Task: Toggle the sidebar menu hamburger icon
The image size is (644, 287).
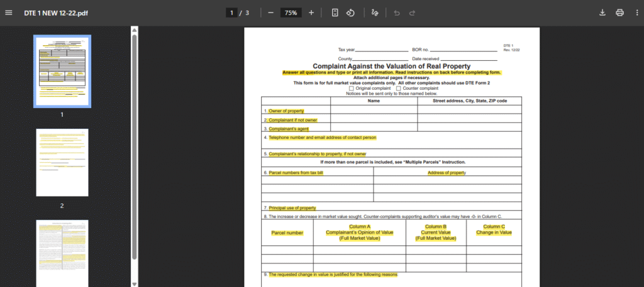Action: pyautogui.click(x=9, y=13)
